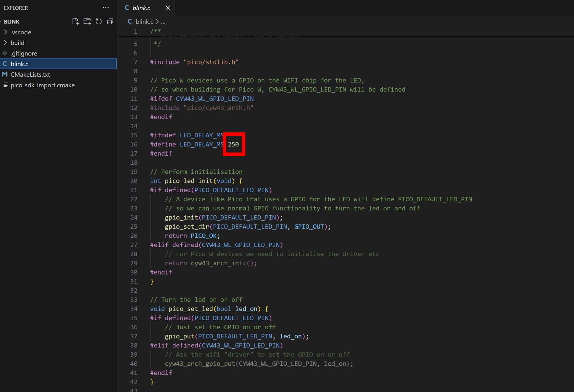This screenshot has width=574, height=392.
Task: Click line number 16 in the editor
Action: tap(134, 144)
